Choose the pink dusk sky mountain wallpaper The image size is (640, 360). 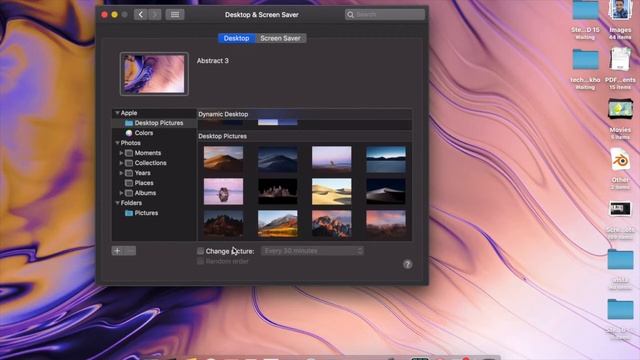[x=386, y=223]
